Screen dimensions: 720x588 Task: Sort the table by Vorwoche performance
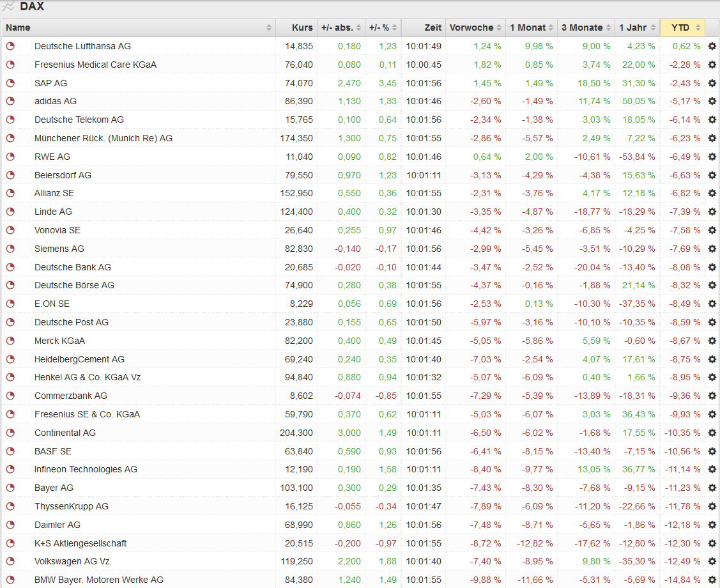pos(475,27)
